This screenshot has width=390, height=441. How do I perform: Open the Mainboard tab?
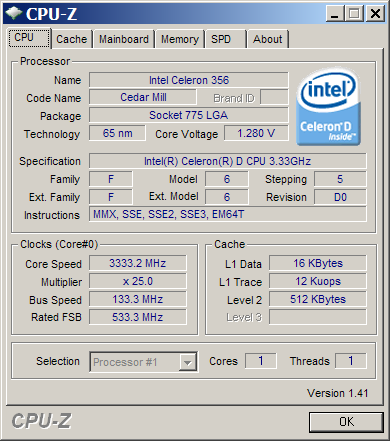[x=124, y=39]
